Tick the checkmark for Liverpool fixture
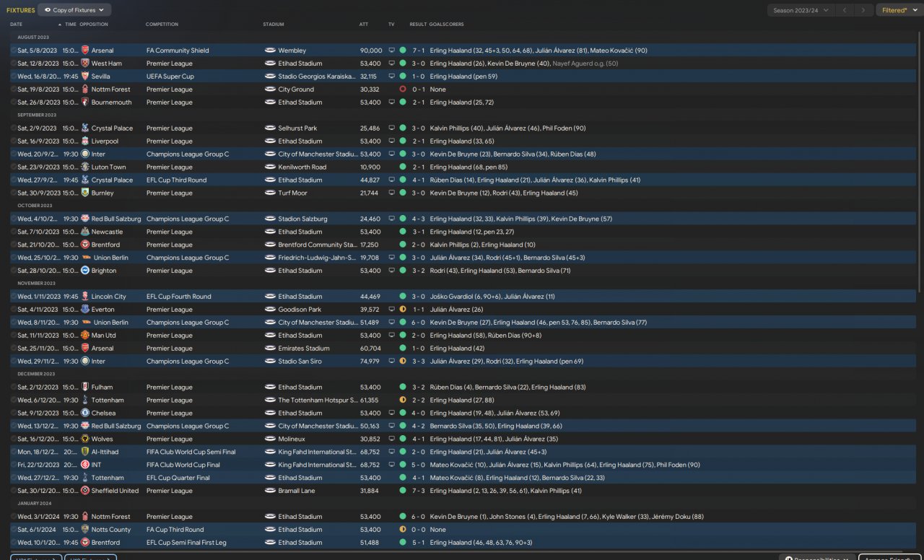 tap(13, 141)
